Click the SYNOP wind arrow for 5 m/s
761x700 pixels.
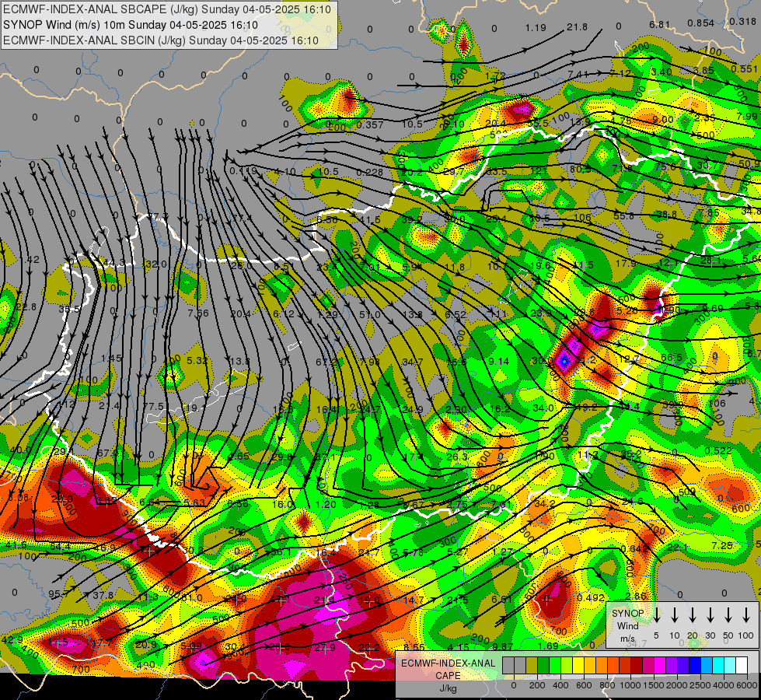pyautogui.click(x=656, y=615)
